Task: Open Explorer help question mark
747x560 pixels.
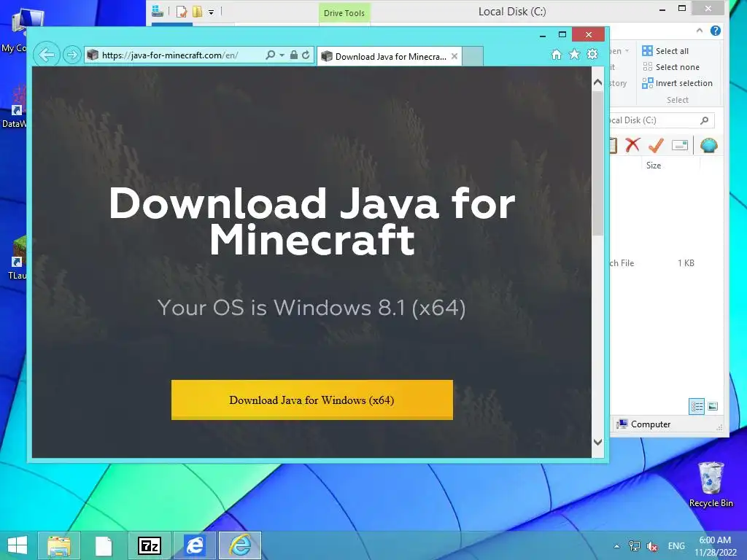Action: [715, 31]
